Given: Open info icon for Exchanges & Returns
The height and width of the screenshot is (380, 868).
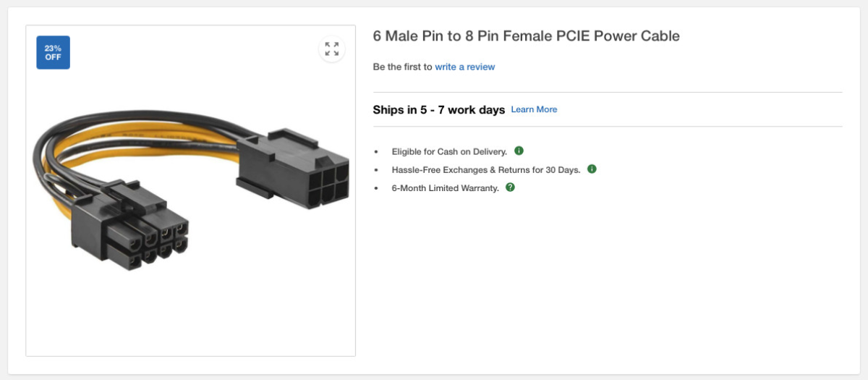Looking at the screenshot, I should [x=592, y=169].
